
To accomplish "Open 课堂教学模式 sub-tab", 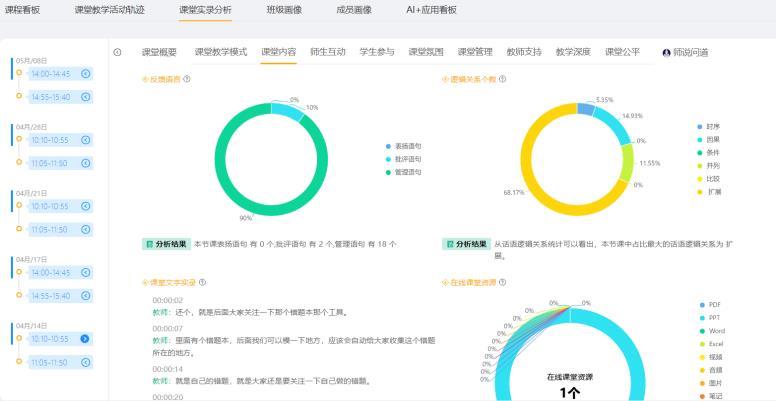I will 221,52.
